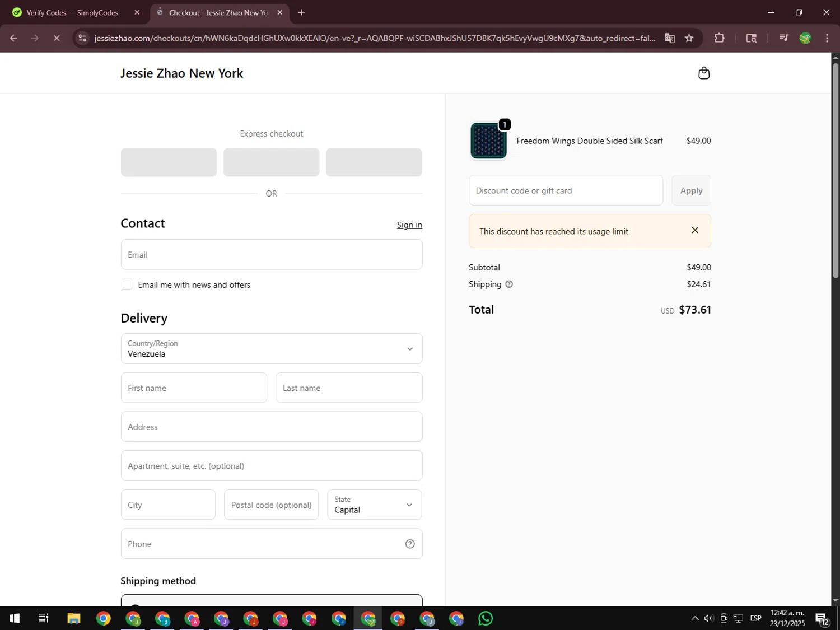The height and width of the screenshot is (630, 840).
Task: Focus the Address field
Action: 272,427
